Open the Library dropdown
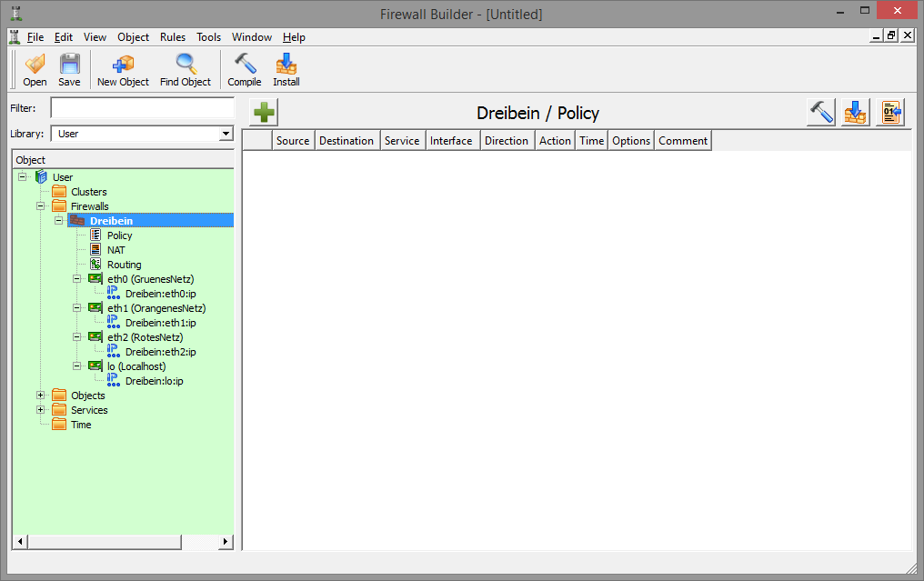The width and height of the screenshot is (924, 581). [x=226, y=134]
